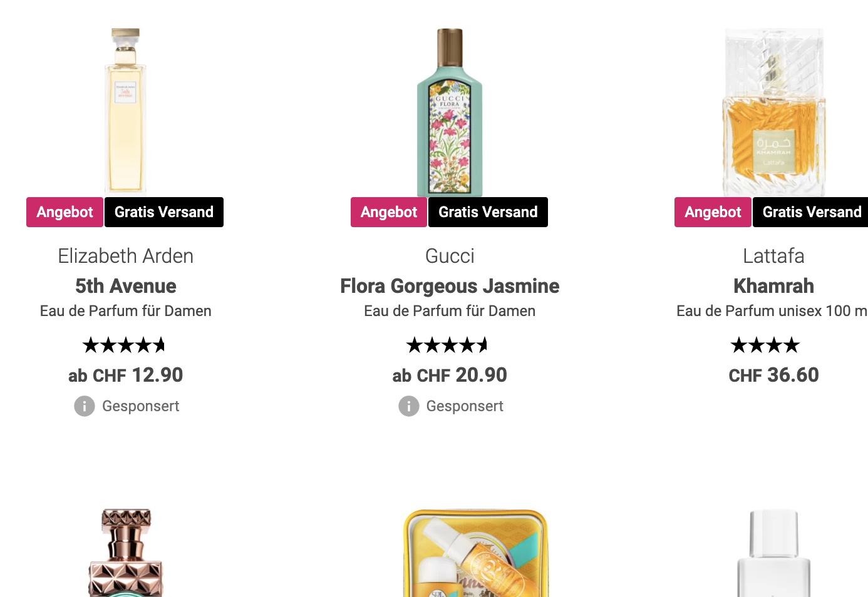The height and width of the screenshot is (597, 868).
Task: Click the info icon beside Gucci Gesponsert
Action: pos(409,406)
